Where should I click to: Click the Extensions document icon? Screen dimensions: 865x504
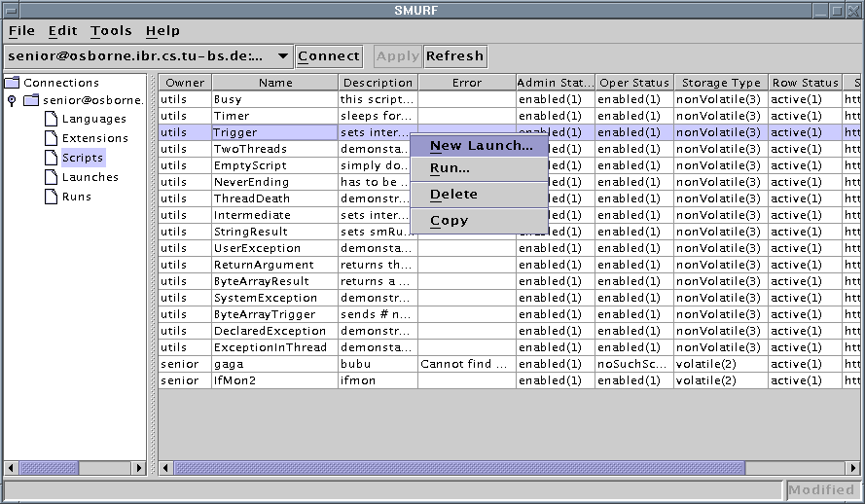pyautogui.click(x=51, y=138)
